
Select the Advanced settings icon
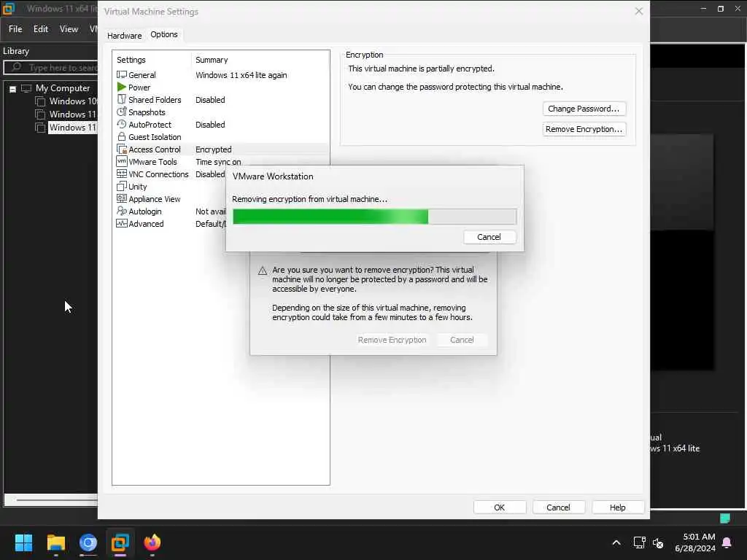[x=122, y=223]
